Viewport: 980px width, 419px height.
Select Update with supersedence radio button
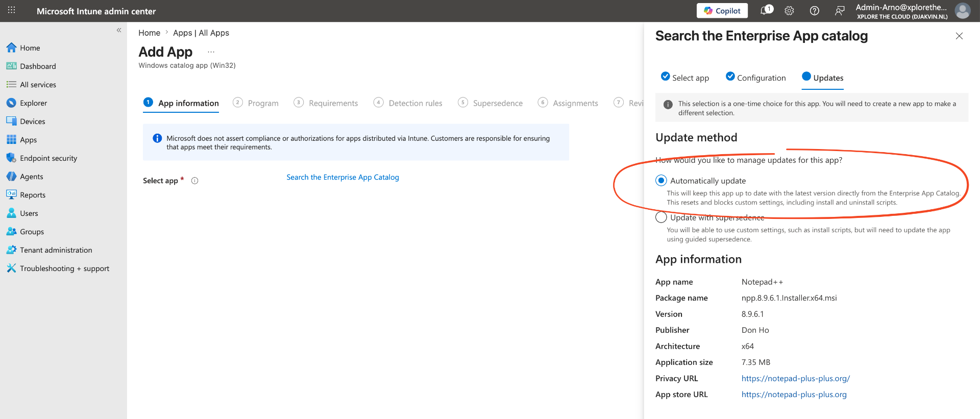tap(661, 217)
